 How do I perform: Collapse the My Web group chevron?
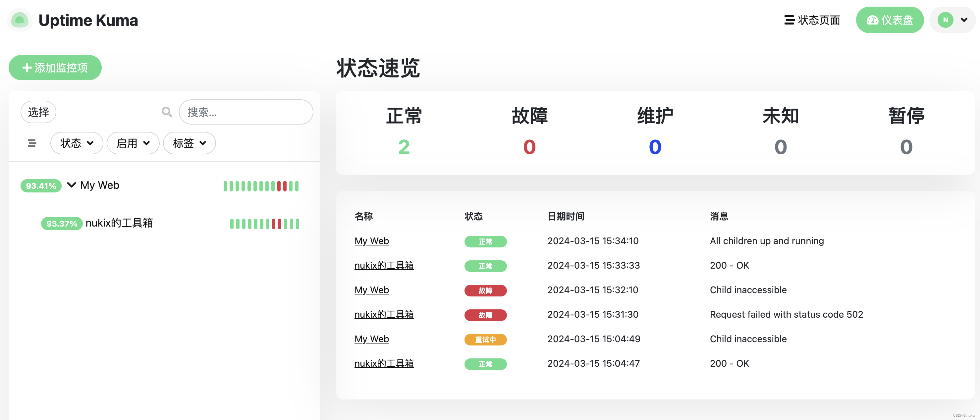[71, 185]
